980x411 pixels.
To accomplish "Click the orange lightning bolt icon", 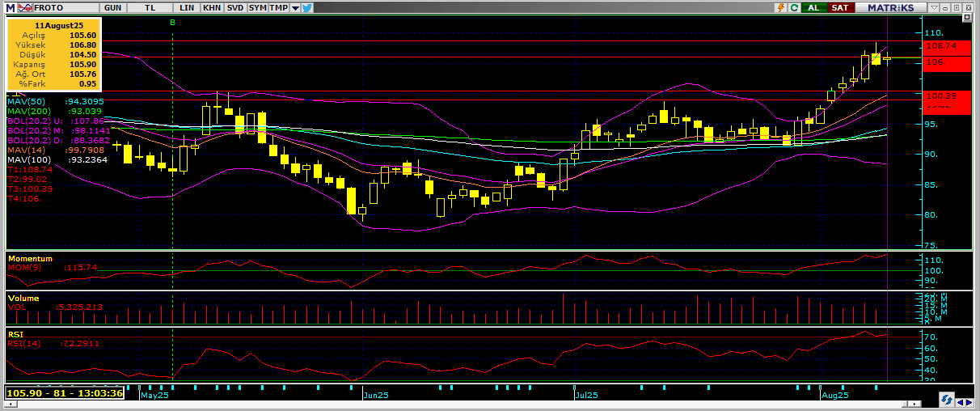I will (x=780, y=7).
